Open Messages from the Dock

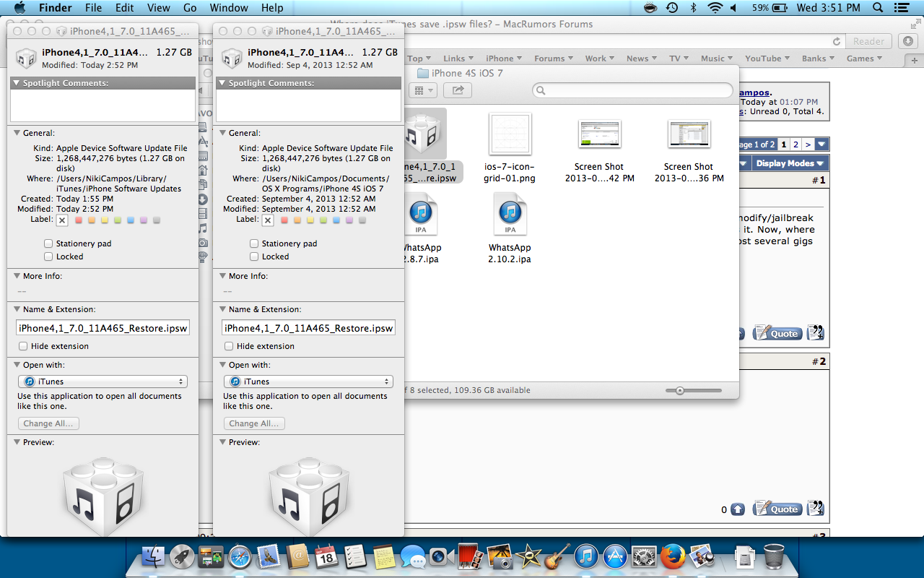click(x=413, y=557)
